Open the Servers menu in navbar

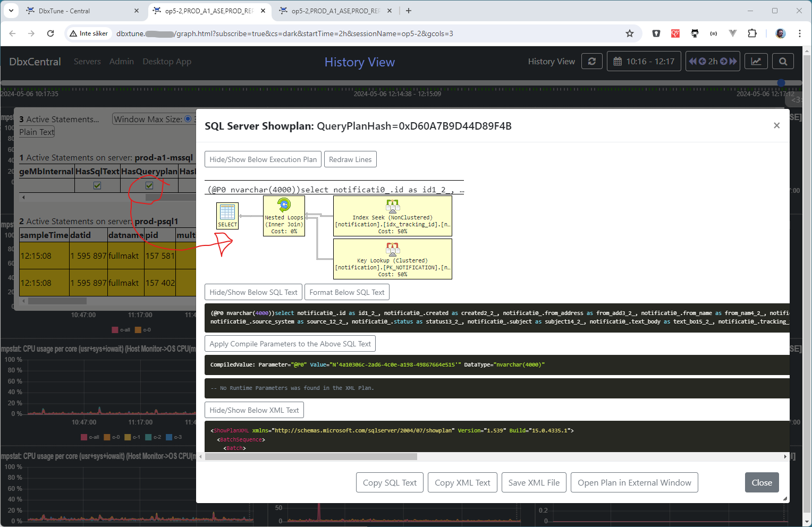click(87, 62)
